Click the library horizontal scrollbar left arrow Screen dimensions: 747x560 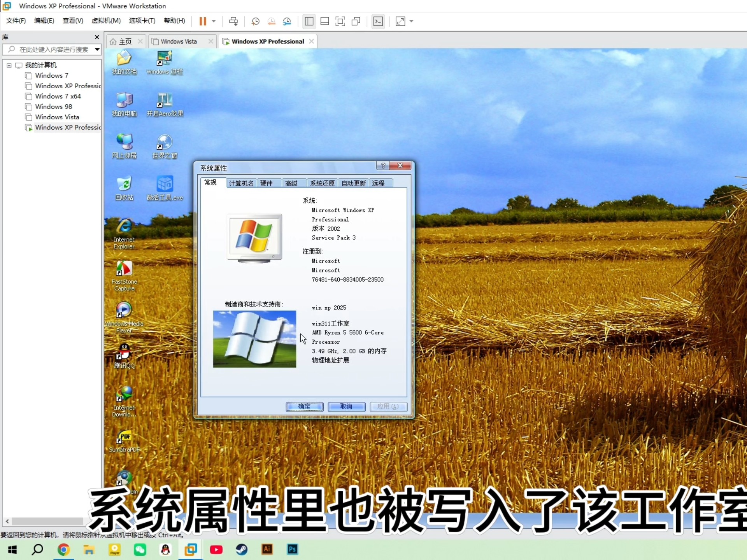tap(7, 521)
